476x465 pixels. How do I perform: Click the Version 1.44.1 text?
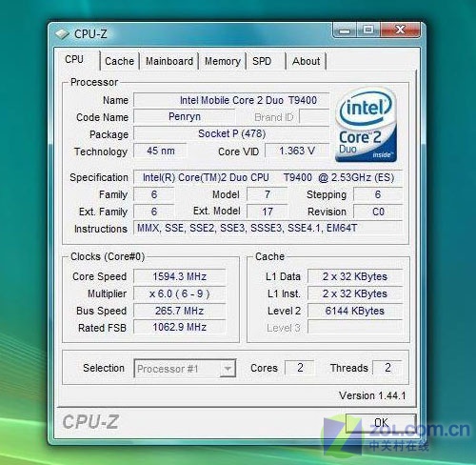pos(372,395)
